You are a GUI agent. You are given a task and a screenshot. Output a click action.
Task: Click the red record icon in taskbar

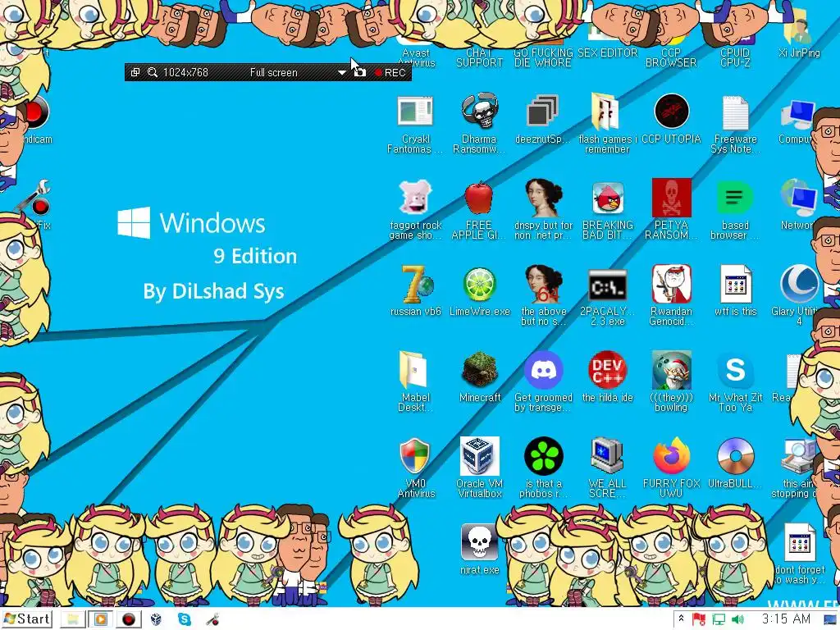[x=128, y=619]
